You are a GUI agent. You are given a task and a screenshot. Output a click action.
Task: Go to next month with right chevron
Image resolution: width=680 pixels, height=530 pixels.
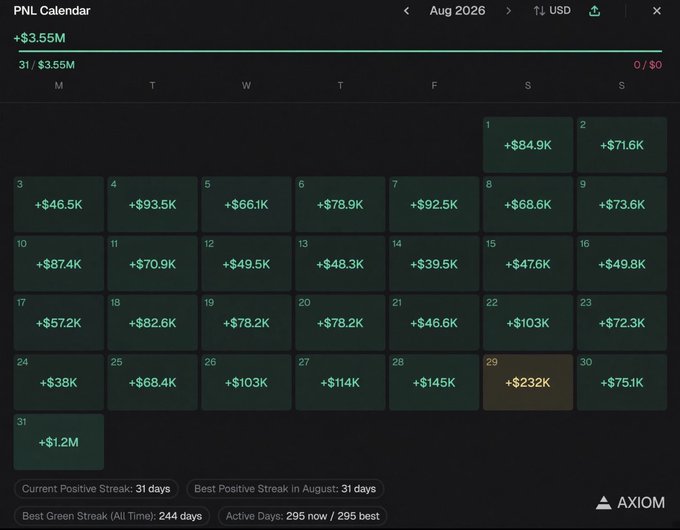pos(508,11)
